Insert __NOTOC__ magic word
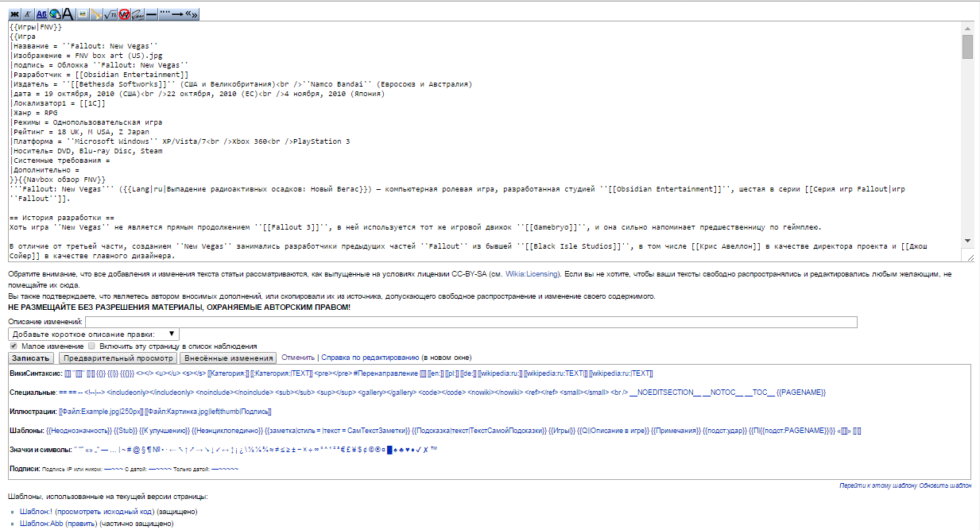Screen dimensions: 980x530 coord(722,393)
